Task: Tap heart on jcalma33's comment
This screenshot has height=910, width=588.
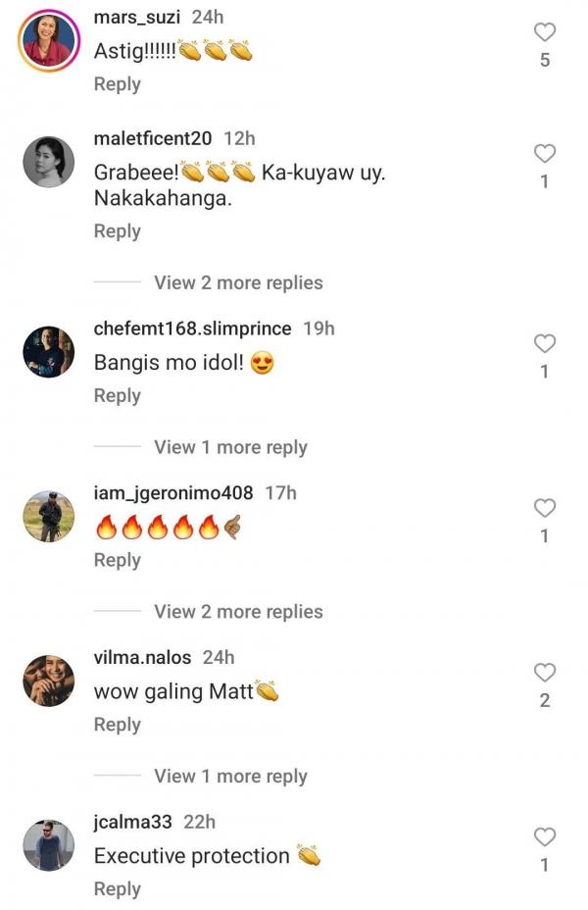Action: [545, 836]
